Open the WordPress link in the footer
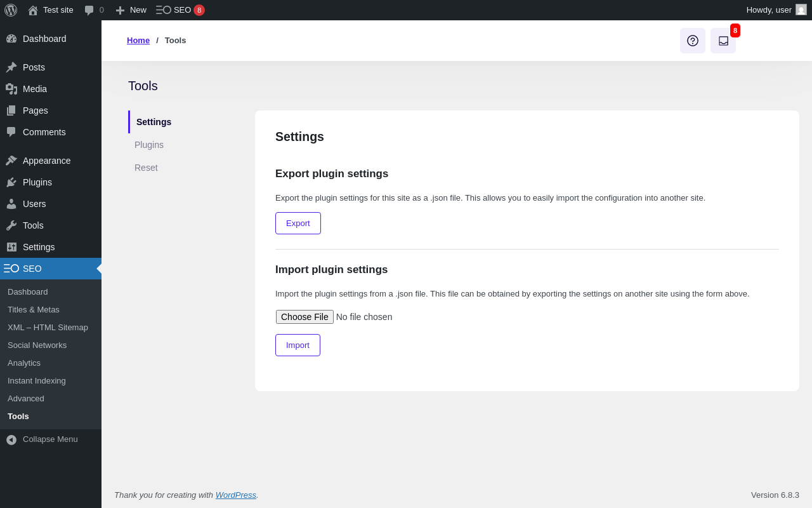 [x=235, y=495]
